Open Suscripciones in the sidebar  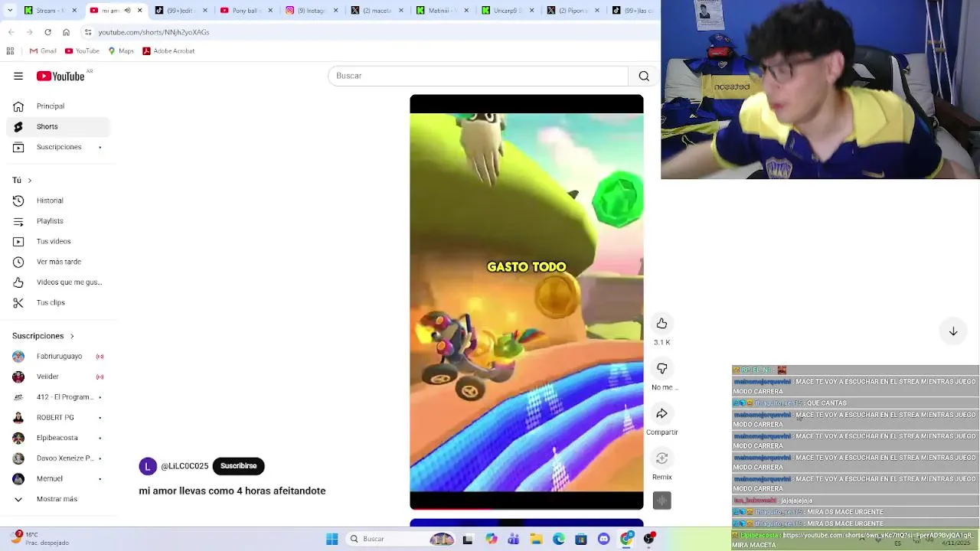(x=58, y=147)
